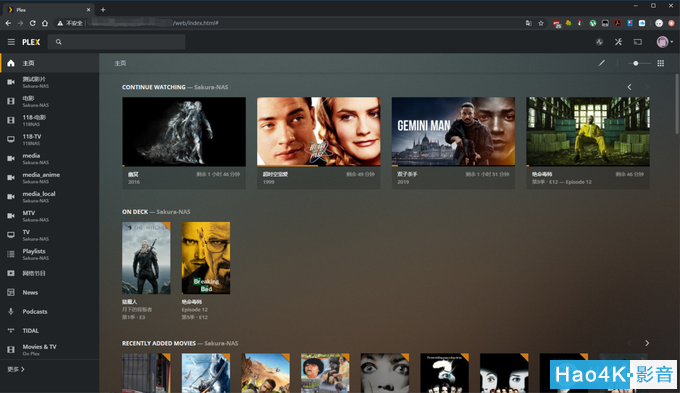Click the browser home icon

[45, 23]
